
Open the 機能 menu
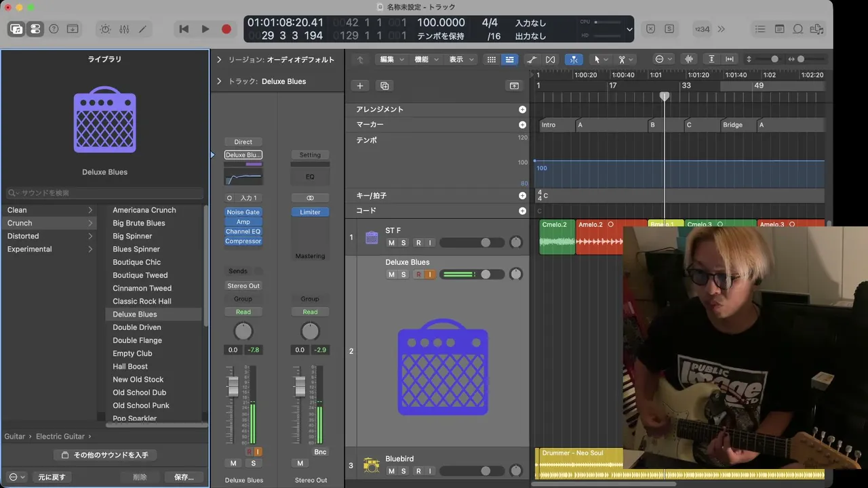point(427,60)
